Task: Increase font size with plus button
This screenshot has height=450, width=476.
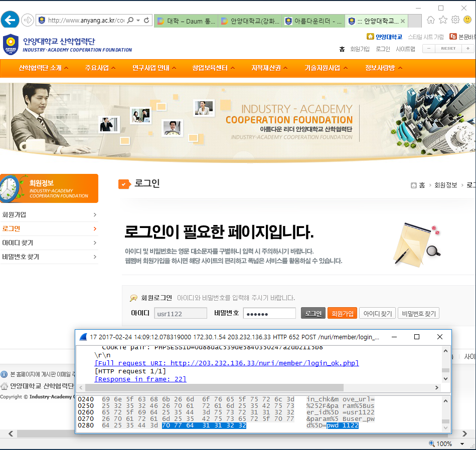Action: click(x=467, y=49)
